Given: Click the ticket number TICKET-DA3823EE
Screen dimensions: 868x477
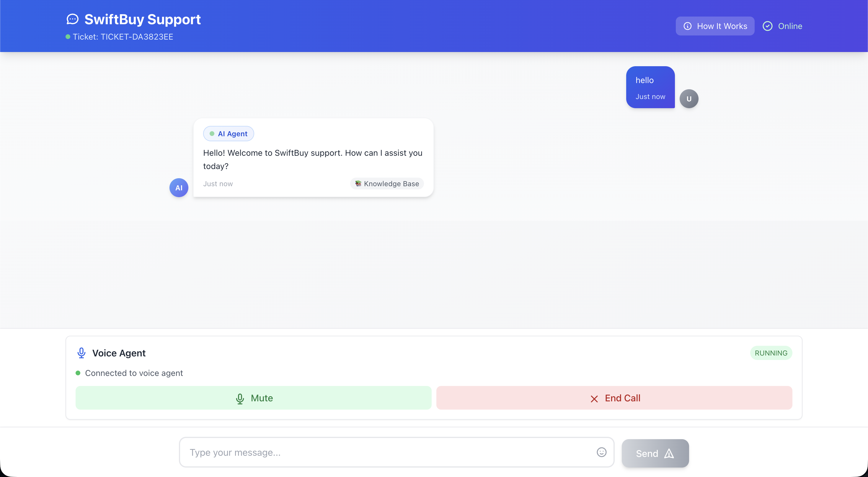Looking at the screenshot, I should tap(137, 37).
